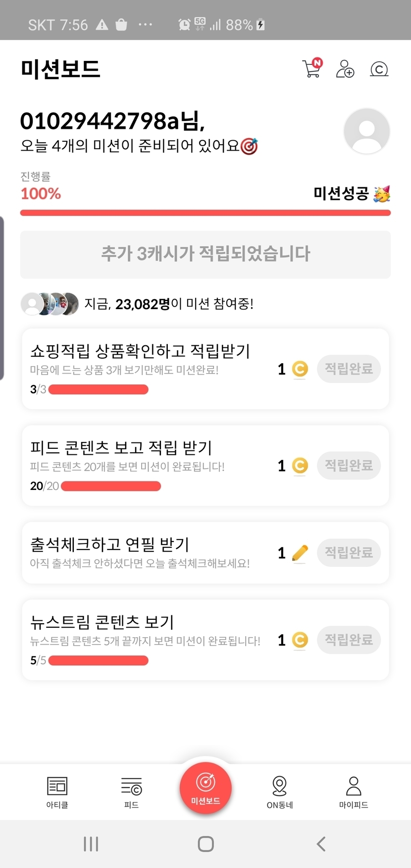Tap the profile avatar picture
Viewport: 411px width, 868px height.
366,131
